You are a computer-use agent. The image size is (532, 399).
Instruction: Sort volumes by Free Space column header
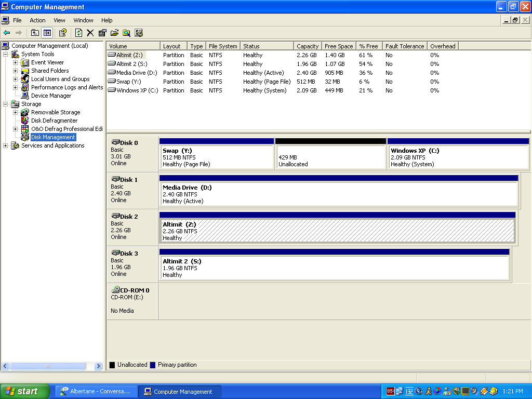pos(339,46)
